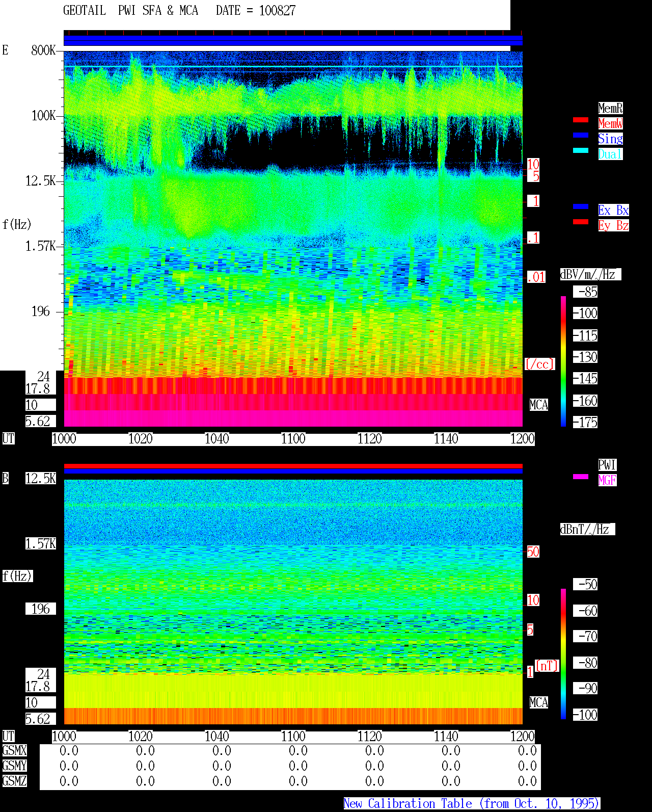Image resolution: width=652 pixels, height=812 pixels.
Task: Click the -145 color bar value
Action: 585,378
